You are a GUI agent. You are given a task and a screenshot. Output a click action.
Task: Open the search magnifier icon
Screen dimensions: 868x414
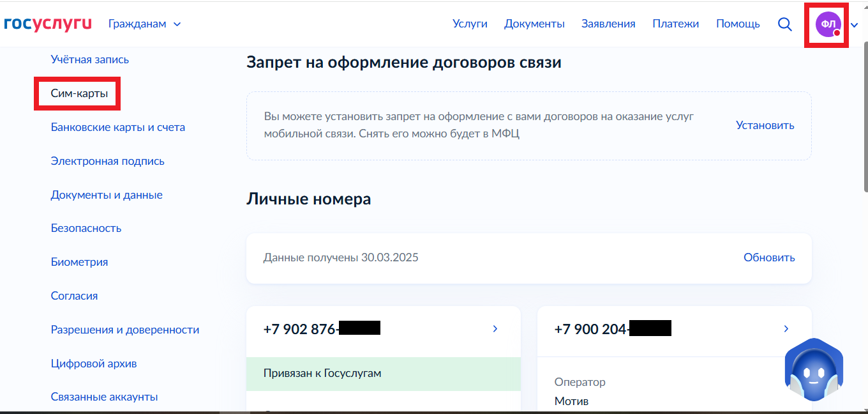tap(784, 24)
